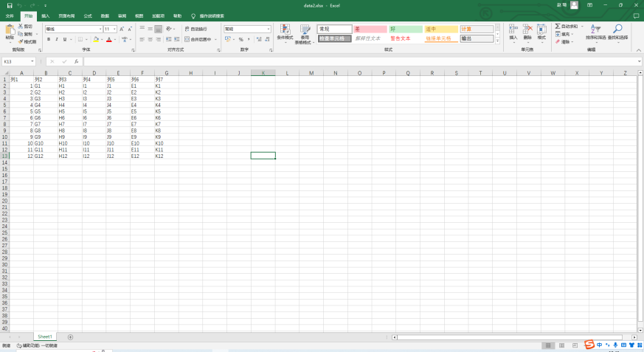Screen dimensions: 644x352
Task: Toggle bottom vertical alignment
Action: 158,29
